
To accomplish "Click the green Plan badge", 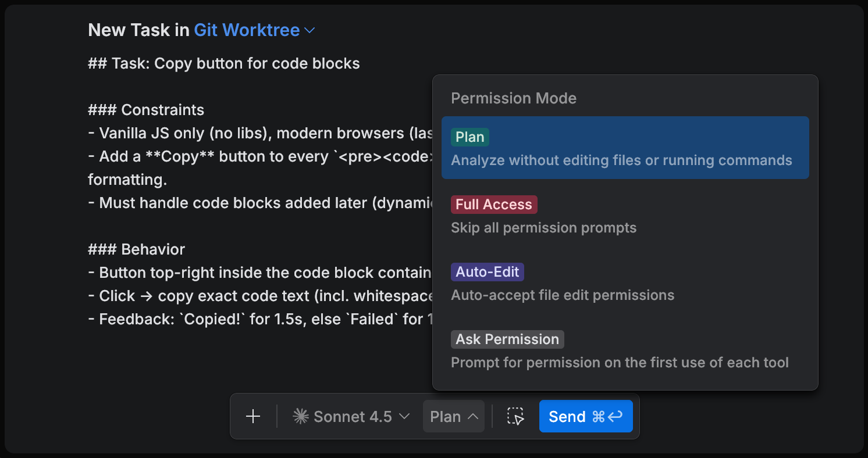I will coord(469,137).
